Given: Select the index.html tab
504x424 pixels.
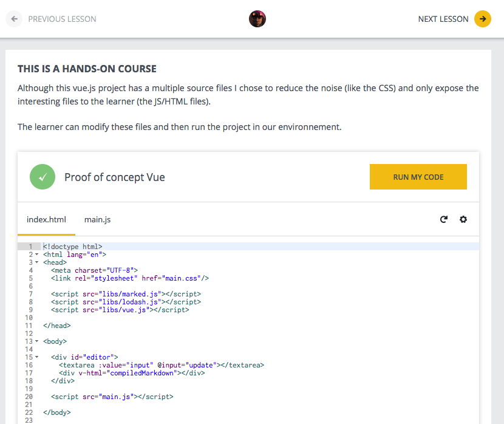Looking at the screenshot, I should [46, 219].
